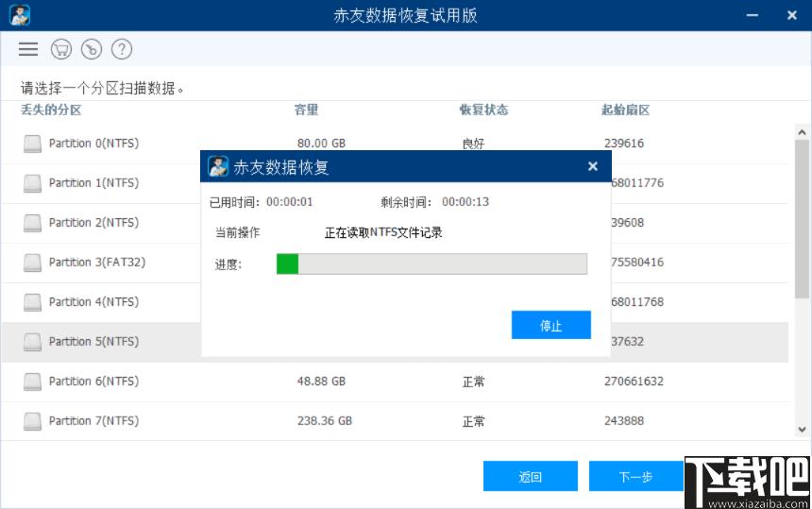The height and width of the screenshot is (509, 812).
Task: Select the Partition 4(NTFS) row label
Action: point(93,302)
